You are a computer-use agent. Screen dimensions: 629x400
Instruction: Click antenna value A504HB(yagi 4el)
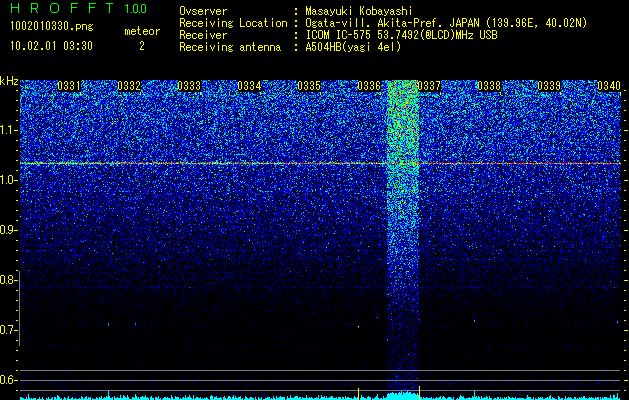coord(353,47)
